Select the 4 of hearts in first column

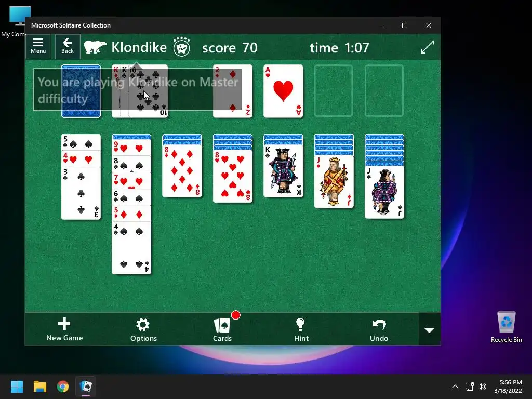pyautogui.click(x=81, y=159)
